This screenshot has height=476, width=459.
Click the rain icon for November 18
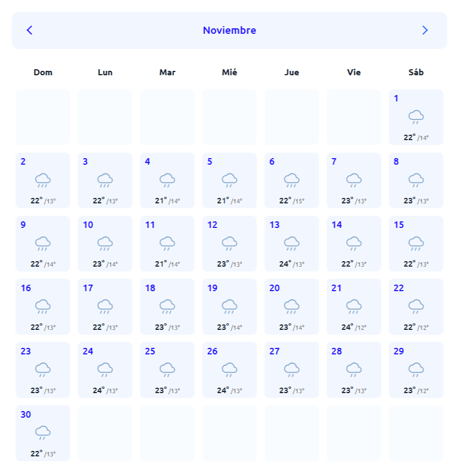coord(167,306)
